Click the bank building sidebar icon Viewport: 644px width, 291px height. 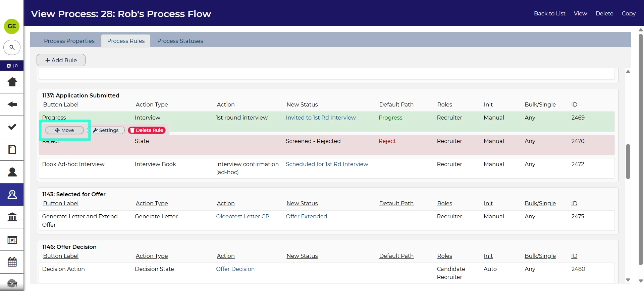[x=12, y=217]
